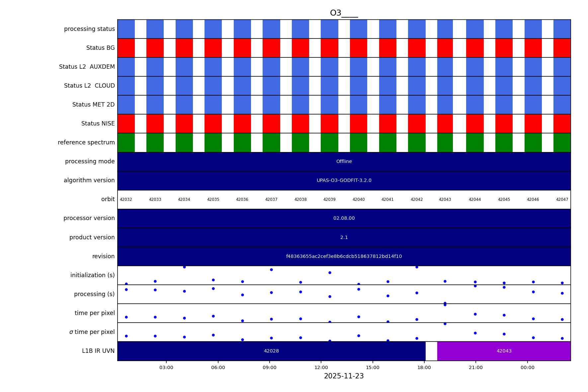The image size is (588, 392).
Task: Click the Offline processing mode bar
Action: click(x=344, y=162)
